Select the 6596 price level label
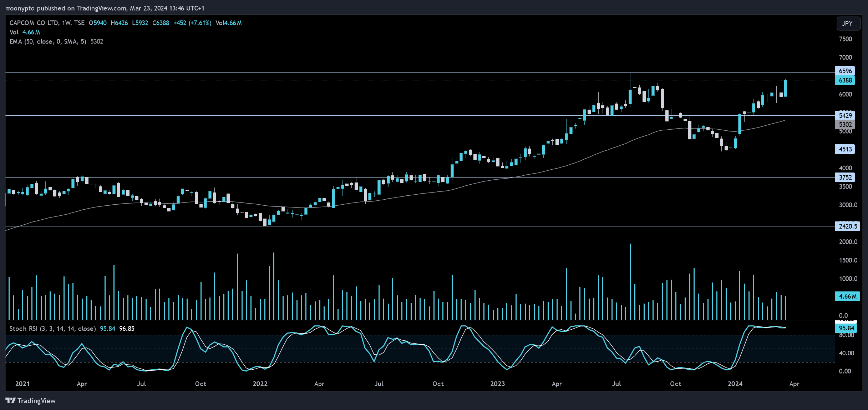The image size is (868, 410). tap(844, 71)
